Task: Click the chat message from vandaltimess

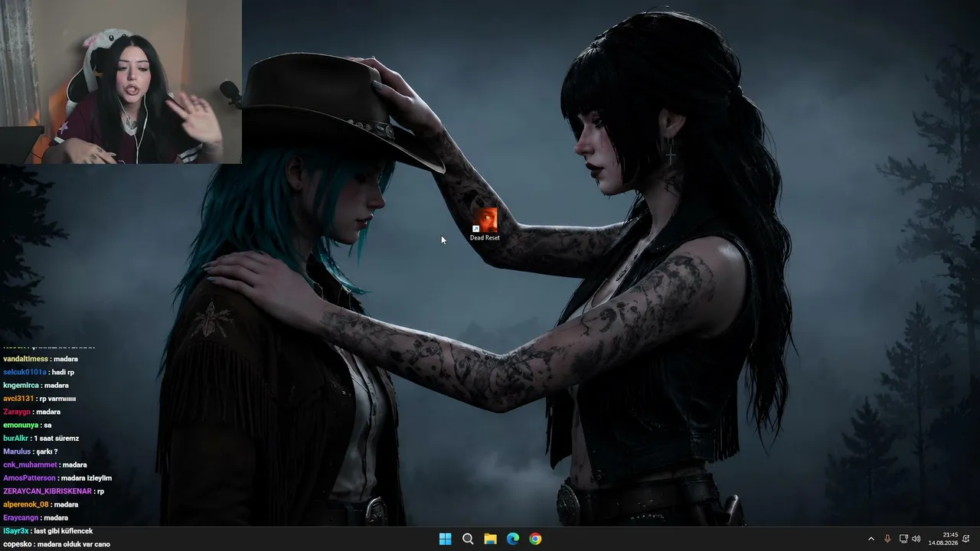Action: pos(41,359)
